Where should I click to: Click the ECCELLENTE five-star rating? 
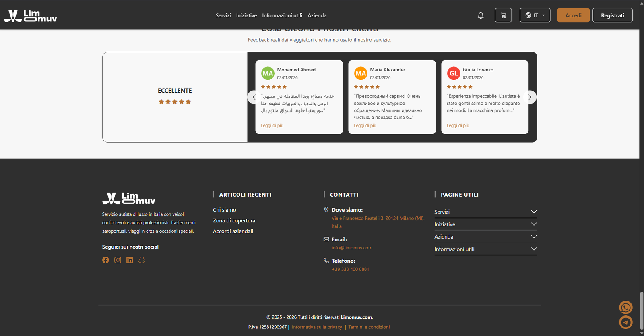[x=175, y=102]
